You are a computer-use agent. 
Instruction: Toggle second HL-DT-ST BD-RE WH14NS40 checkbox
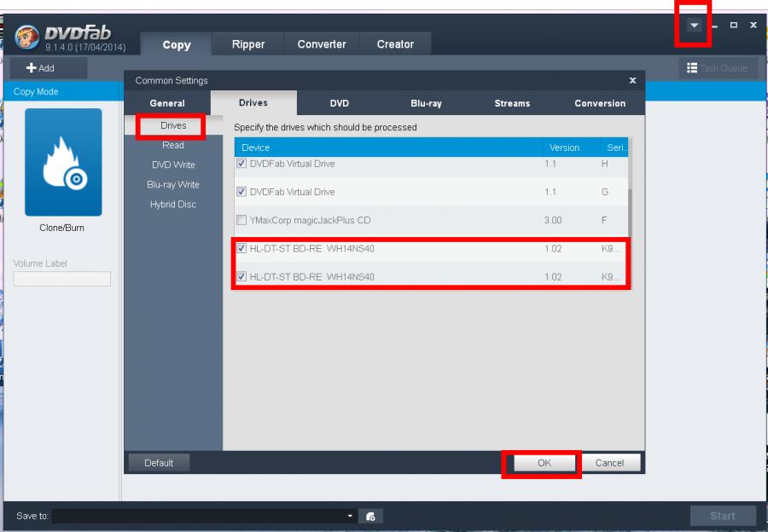(x=241, y=277)
